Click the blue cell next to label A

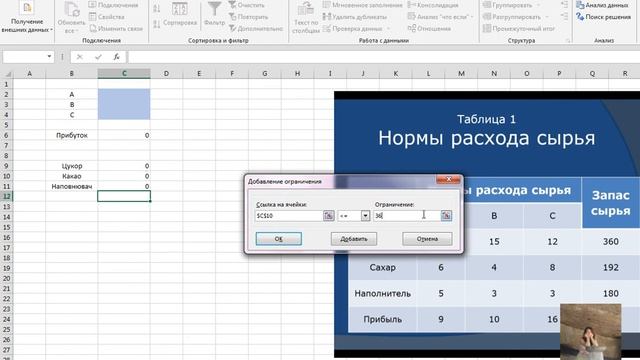point(124,94)
